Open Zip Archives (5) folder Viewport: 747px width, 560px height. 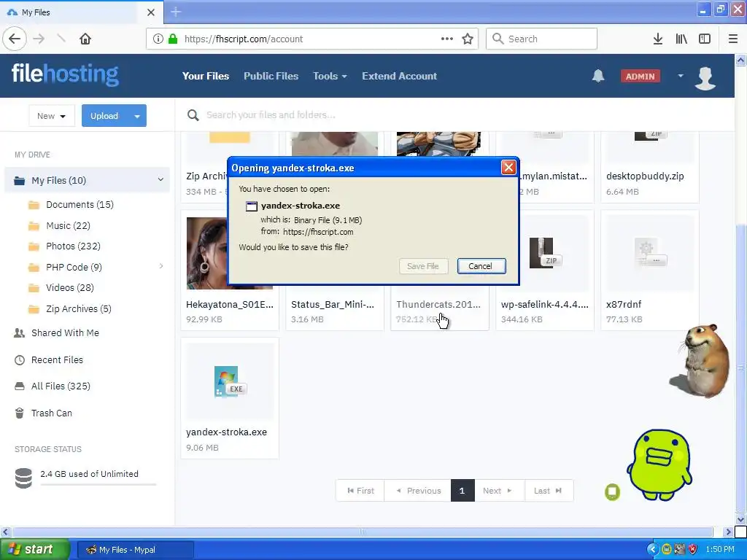coord(79,308)
